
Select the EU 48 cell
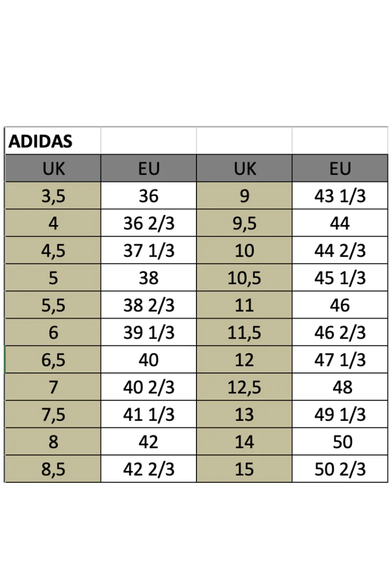[340, 387]
